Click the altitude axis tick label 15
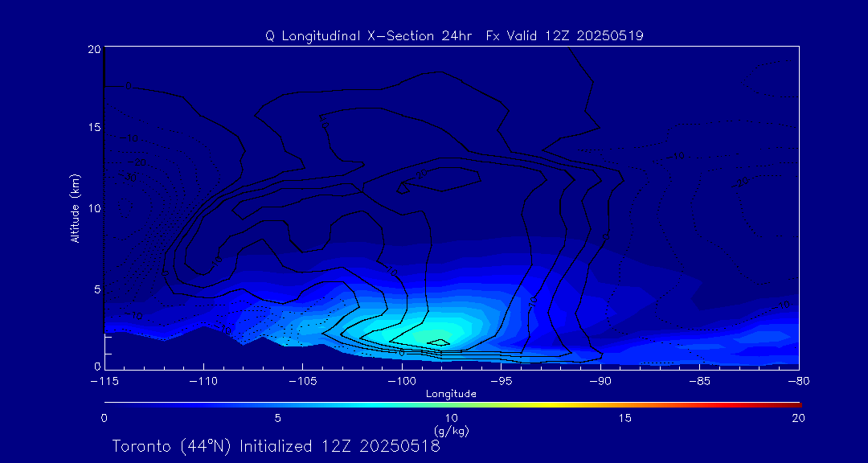 click(93, 127)
